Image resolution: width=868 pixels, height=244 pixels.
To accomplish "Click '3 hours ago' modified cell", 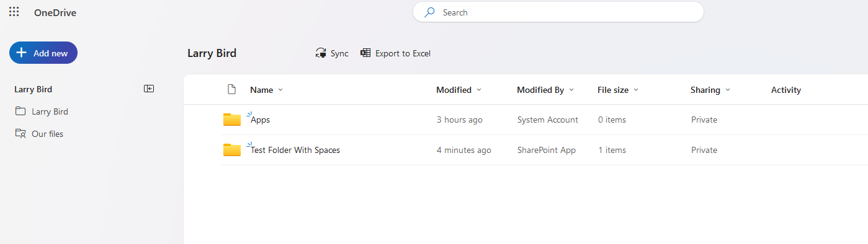I will pyautogui.click(x=460, y=120).
